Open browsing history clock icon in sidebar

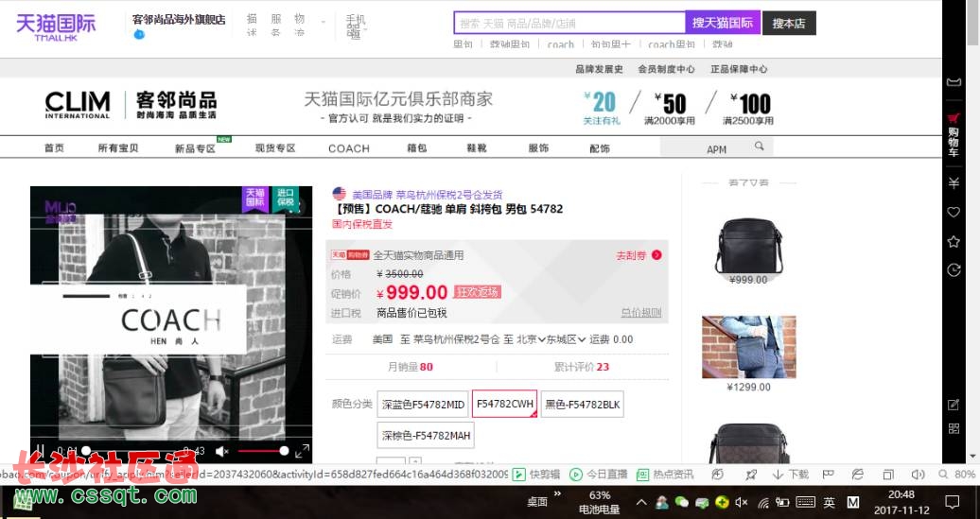(x=954, y=269)
